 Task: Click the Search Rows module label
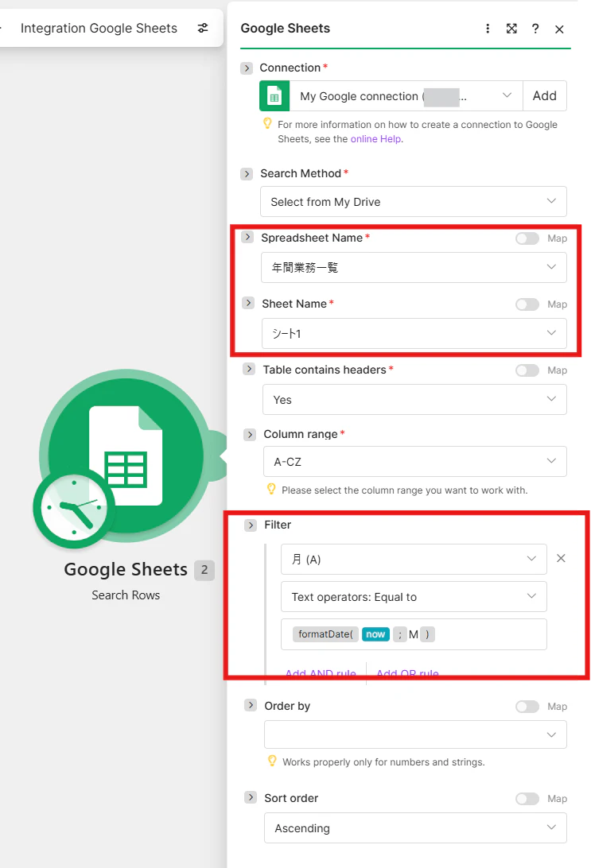click(x=126, y=595)
